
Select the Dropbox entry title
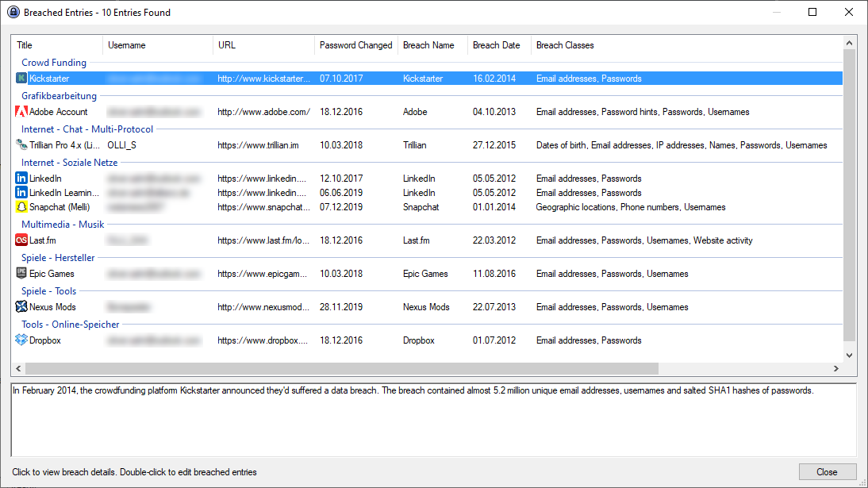point(45,340)
